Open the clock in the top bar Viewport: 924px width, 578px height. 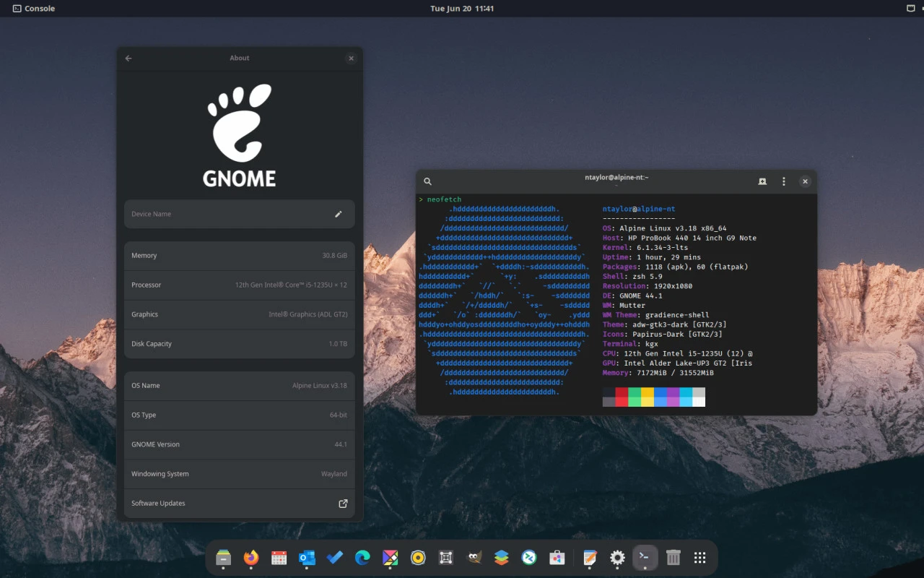[462, 8]
